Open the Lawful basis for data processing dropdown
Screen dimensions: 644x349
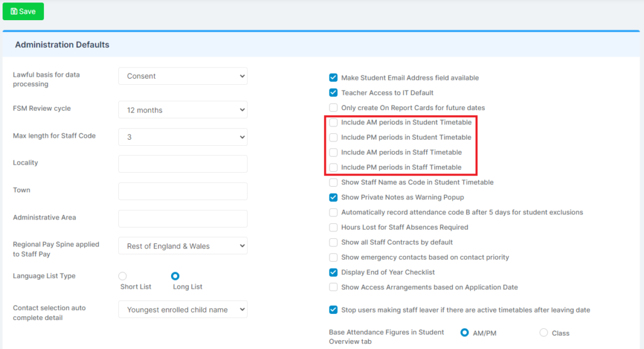click(183, 76)
